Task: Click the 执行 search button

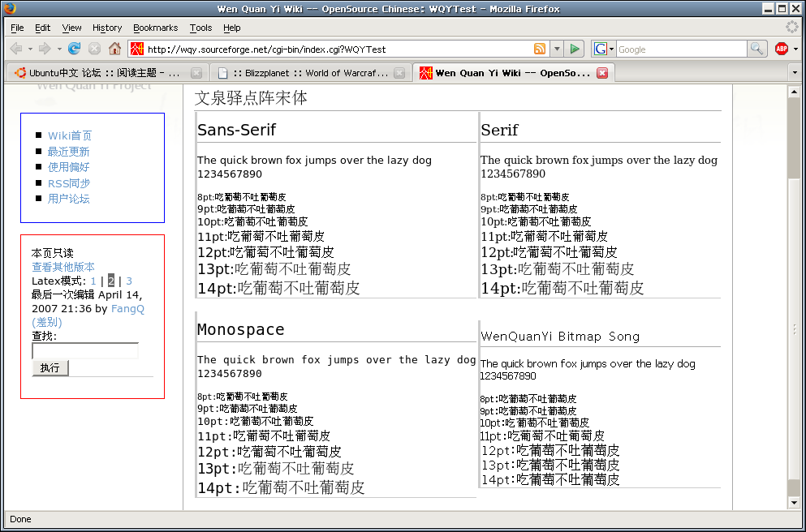Action: click(x=50, y=367)
